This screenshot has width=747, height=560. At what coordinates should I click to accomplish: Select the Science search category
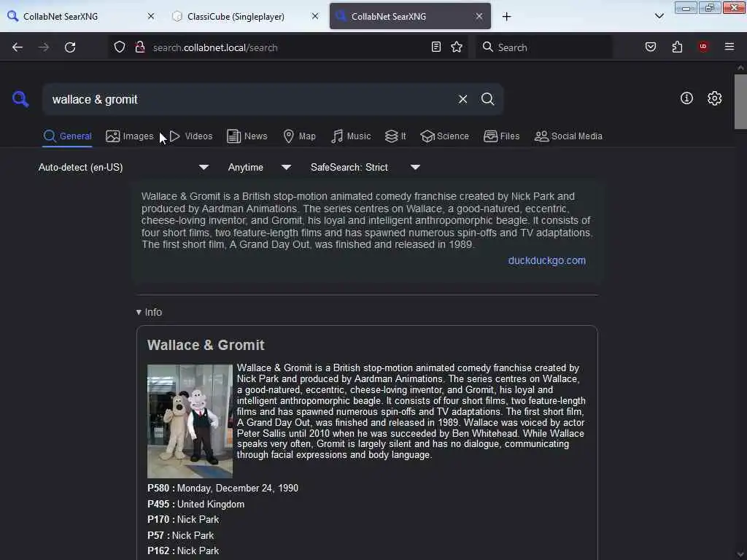[444, 136]
